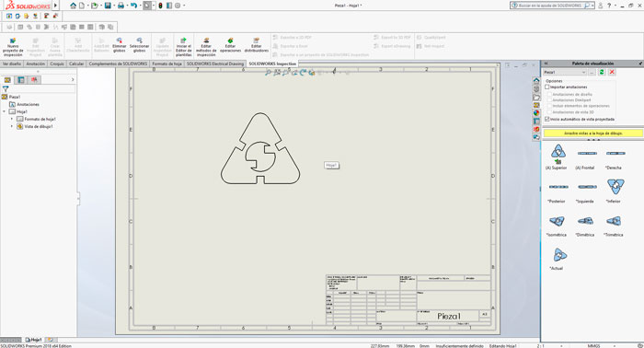Collapse the Hoja1 tree node
Screen dimensions: 644x348
pos(5,111)
